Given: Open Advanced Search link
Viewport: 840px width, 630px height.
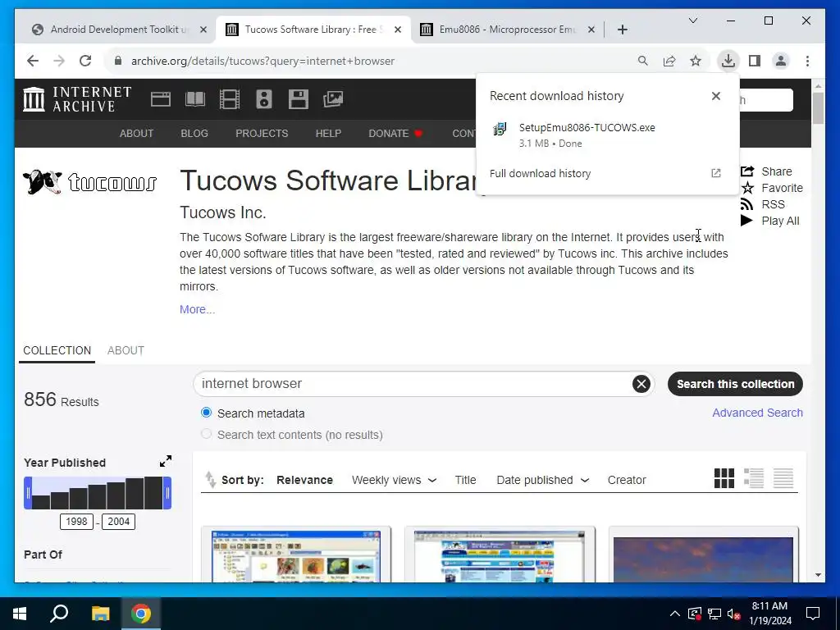Looking at the screenshot, I should click(x=757, y=413).
